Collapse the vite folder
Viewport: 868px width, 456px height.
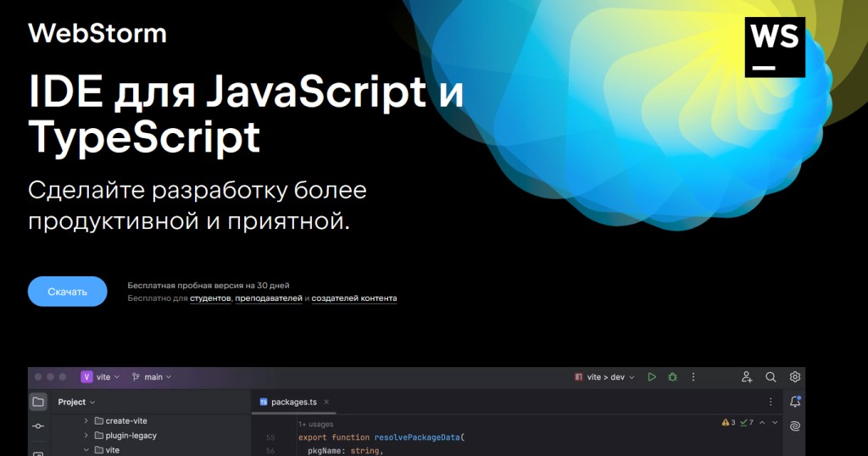coord(86,450)
